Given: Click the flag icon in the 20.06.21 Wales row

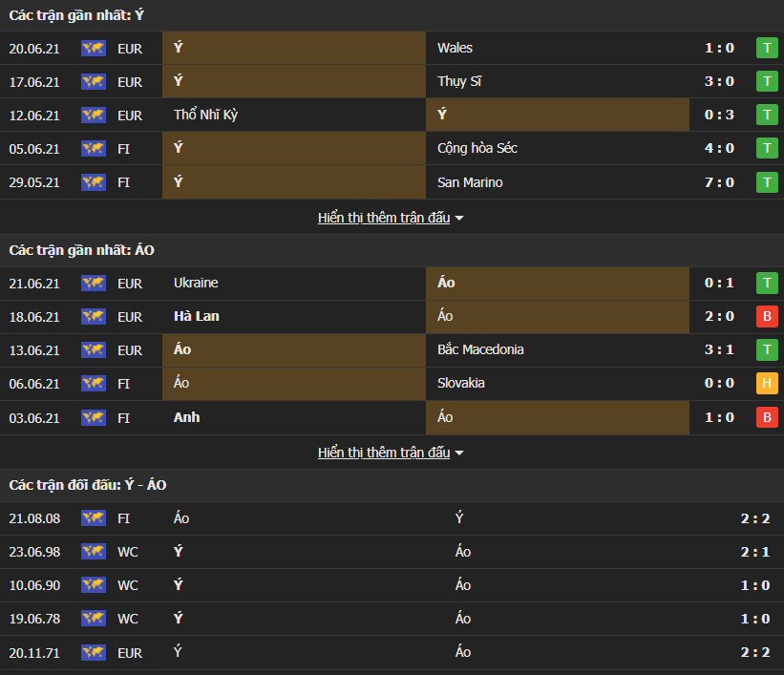Looking at the screenshot, I should (x=94, y=48).
